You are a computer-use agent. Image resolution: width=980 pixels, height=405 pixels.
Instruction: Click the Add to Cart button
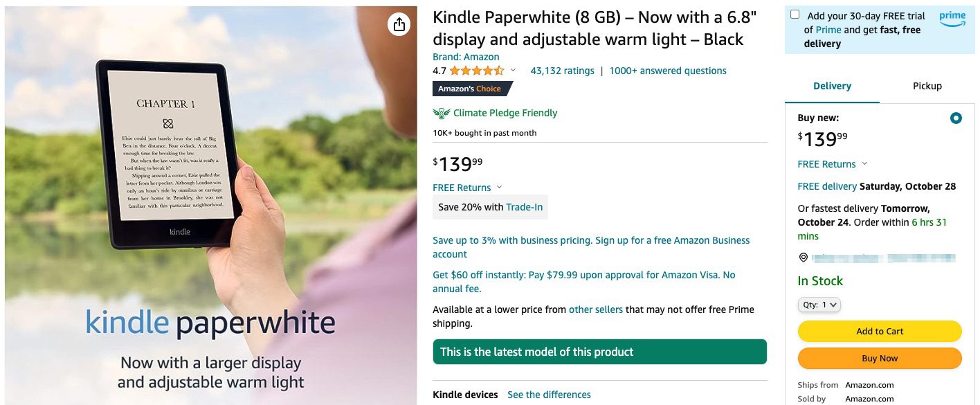pyautogui.click(x=879, y=331)
